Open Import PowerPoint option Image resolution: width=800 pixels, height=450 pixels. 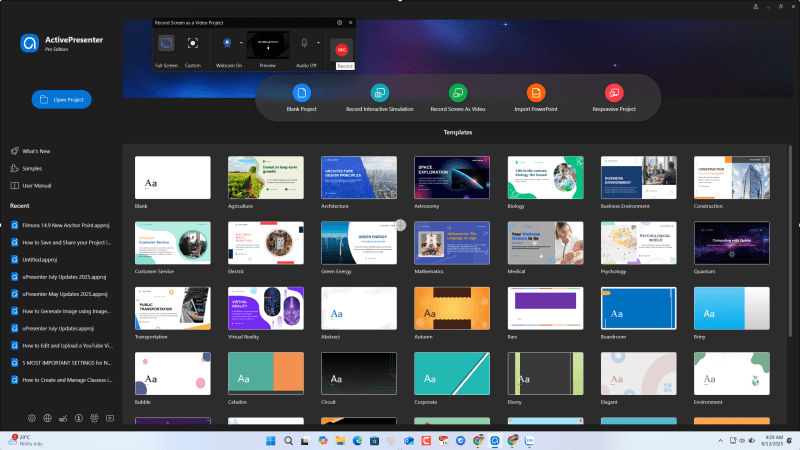[x=536, y=93]
